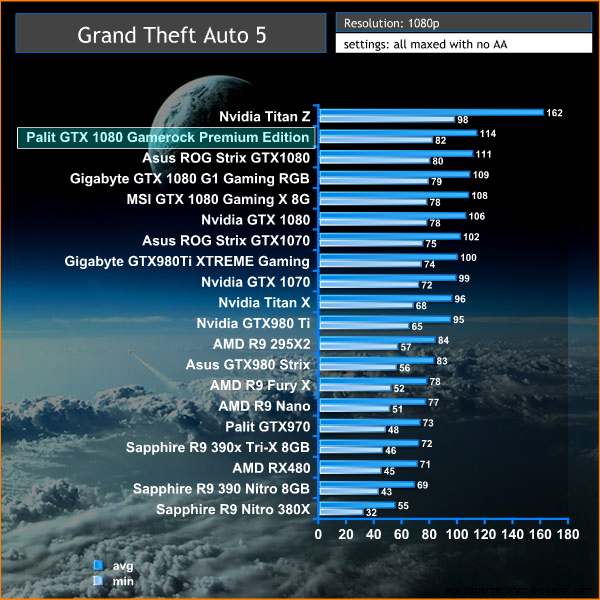
Task: Click the AMD R9 Nano label
Action: [x=264, y=406]
